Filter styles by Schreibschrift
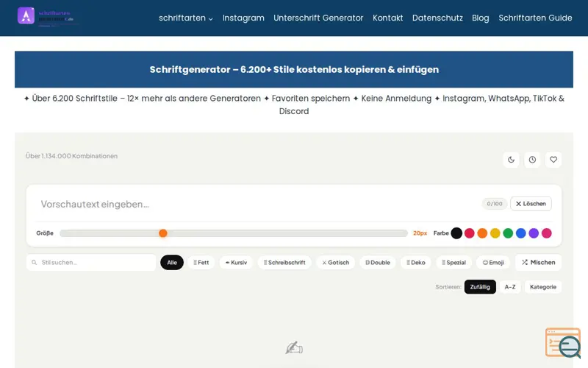Screen dimensions: 588x368 click(284, 263)
